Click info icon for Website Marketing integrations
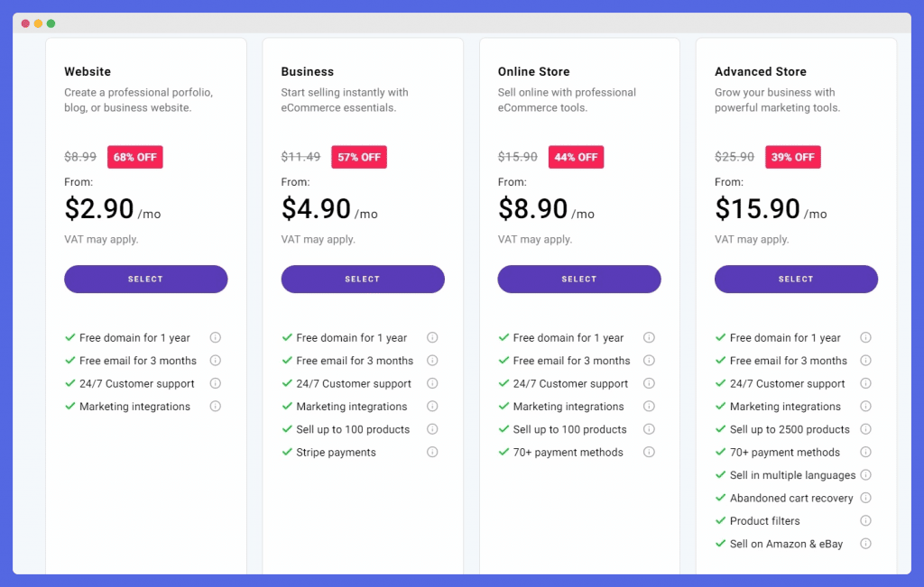The width and height of the screenshot is (924, 587). pyautogui.click(x=216, y=407)
